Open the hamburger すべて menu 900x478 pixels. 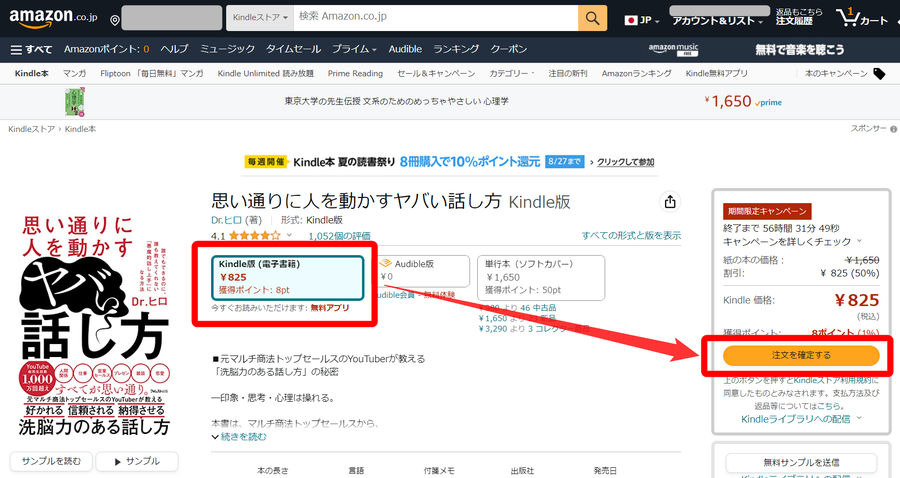[32, 49]
